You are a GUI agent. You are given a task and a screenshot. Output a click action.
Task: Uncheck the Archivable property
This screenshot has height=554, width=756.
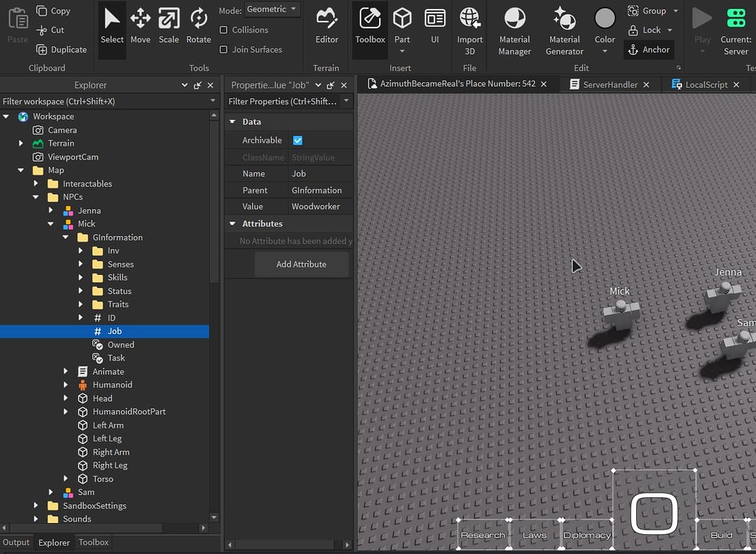(298, 140)
